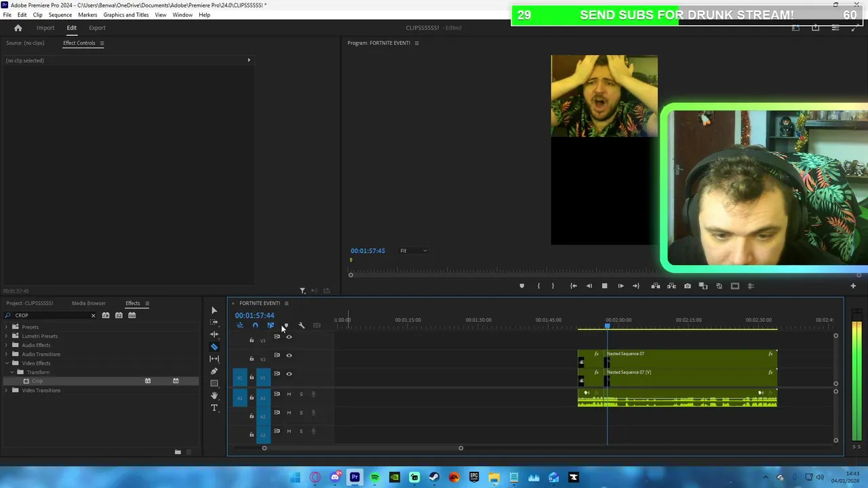Expand the Audio Effects folder
Viewport: 868px width, 488px height.
(x=7, y=345)
